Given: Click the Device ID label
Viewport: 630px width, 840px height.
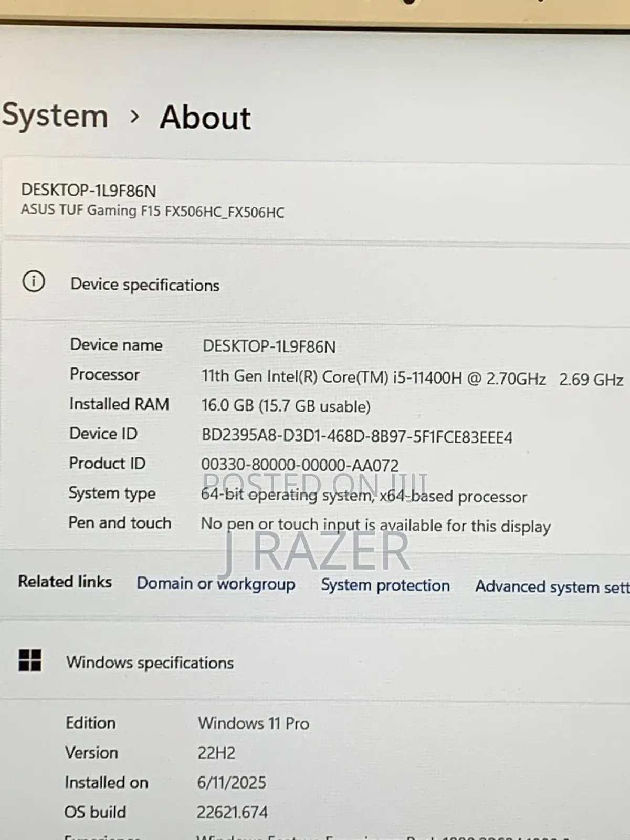Looking at the screenshot, I should click(103, 434).
